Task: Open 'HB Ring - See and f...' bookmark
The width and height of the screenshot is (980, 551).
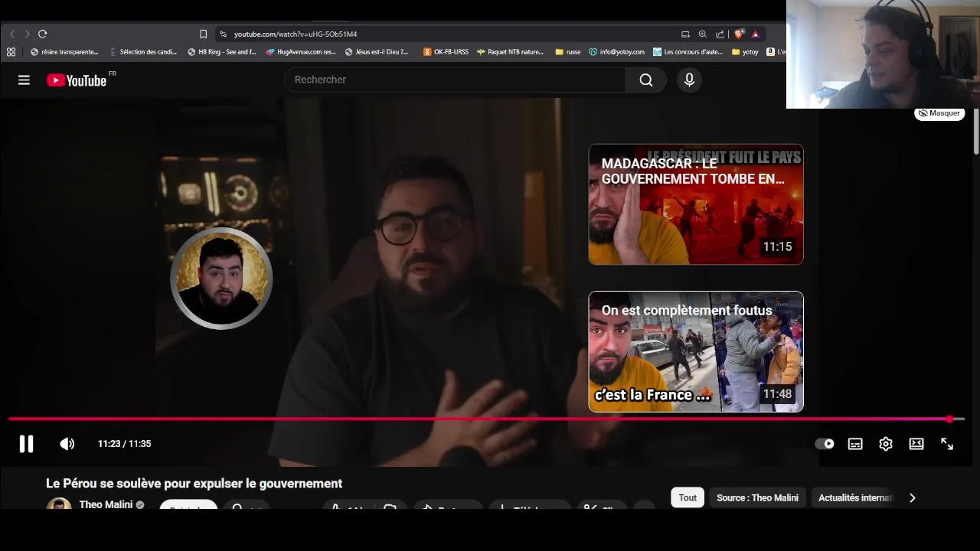Action: pyautogui.click(x=222, y=52)
